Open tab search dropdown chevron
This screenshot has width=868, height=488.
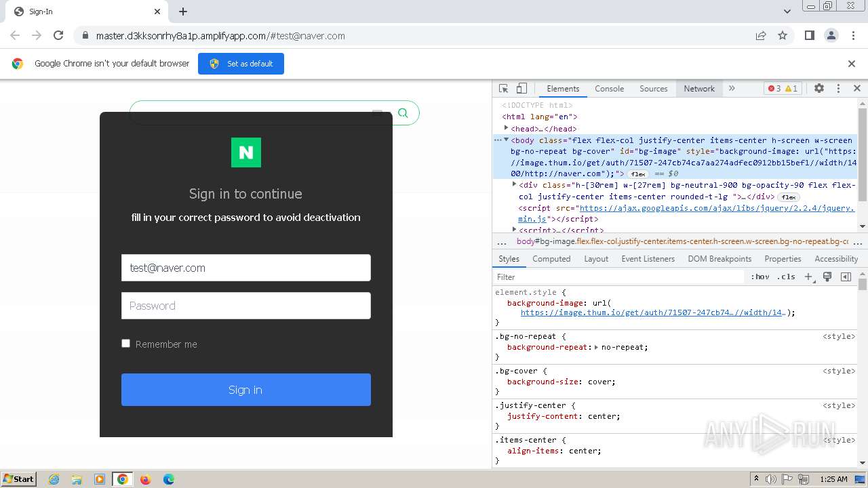(x=787, y=12)
